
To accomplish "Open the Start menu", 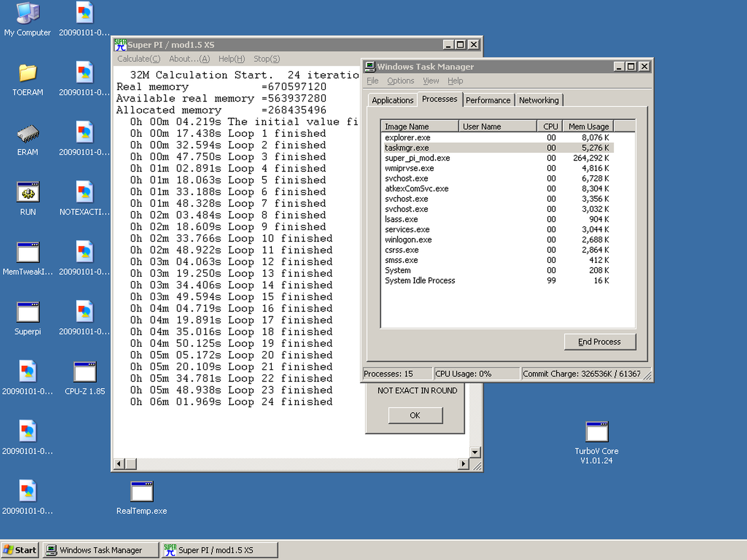I will 20,550.
